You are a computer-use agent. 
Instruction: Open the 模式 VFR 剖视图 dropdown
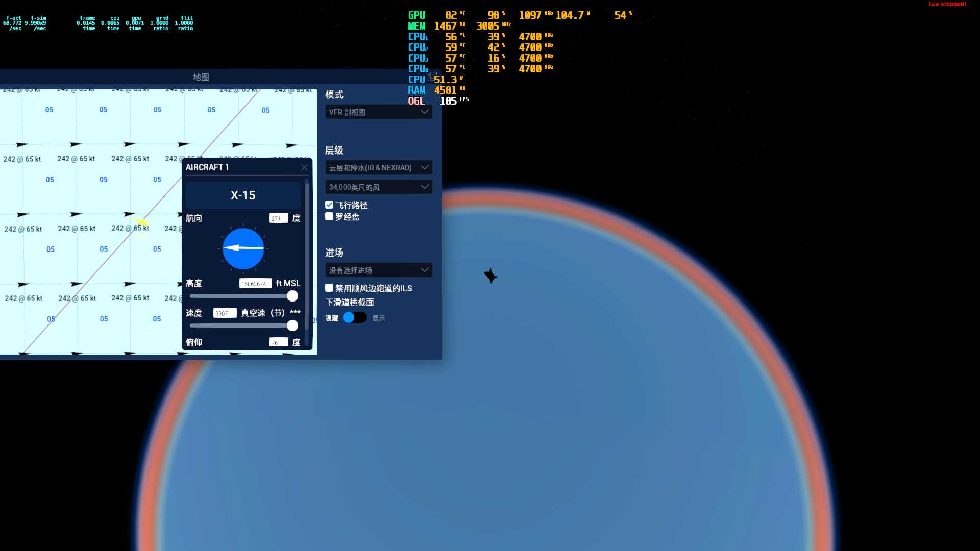(379, 112)
